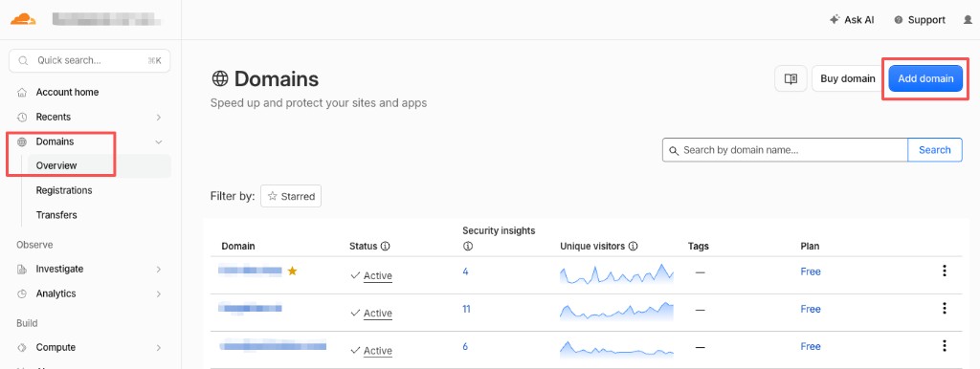Click the Cloudflare logo
This screenshot has height=369, width=980.
pos(23,19)
